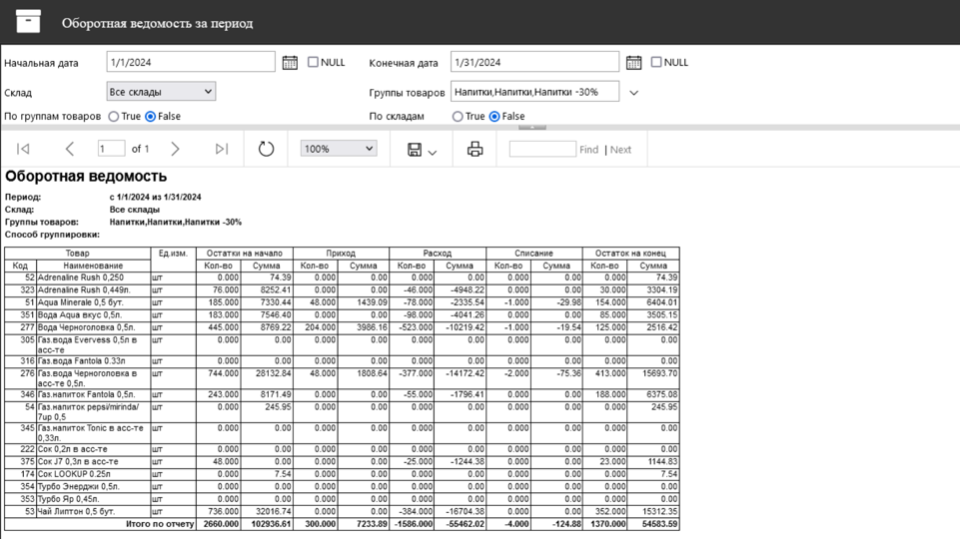Enable NULL checkbox for Начальная дата
Viewport: 960px width, 539px height.
click(313, 62)
